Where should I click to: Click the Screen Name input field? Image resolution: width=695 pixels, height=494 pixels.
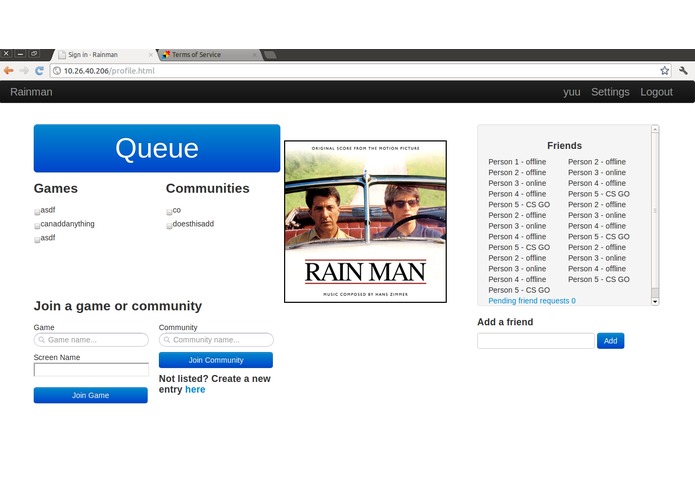(x=91, y=370)
